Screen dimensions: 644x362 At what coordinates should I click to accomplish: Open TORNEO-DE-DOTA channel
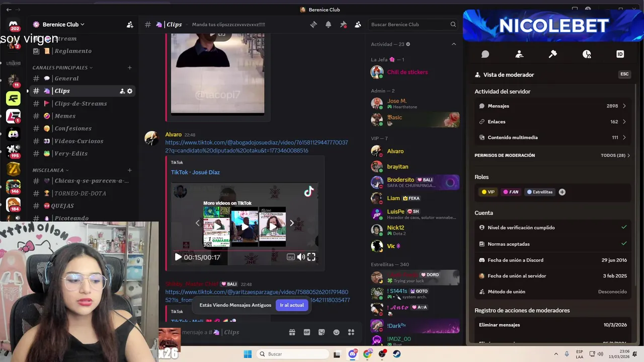click(x=82, y=193)
